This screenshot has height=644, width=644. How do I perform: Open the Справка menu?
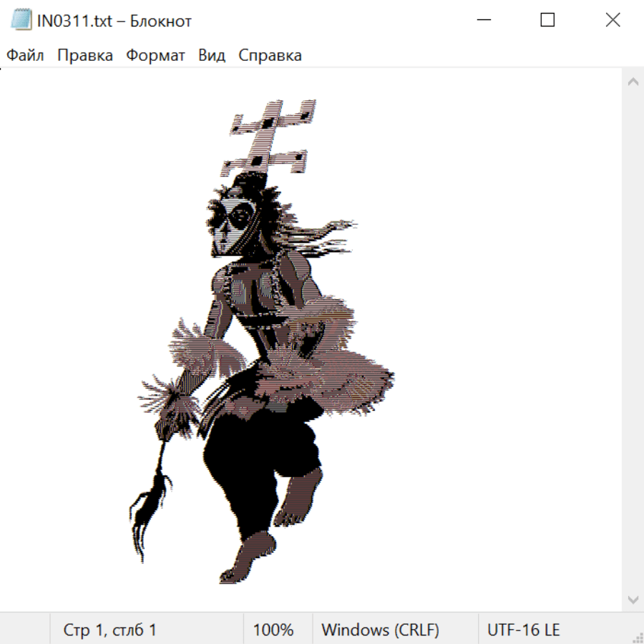(x=270, y=56)
